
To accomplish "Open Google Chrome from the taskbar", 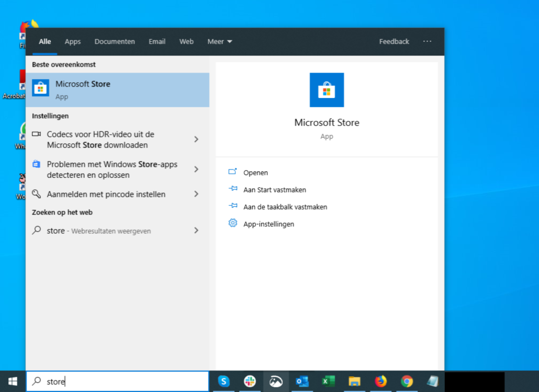I will (407, 382).
